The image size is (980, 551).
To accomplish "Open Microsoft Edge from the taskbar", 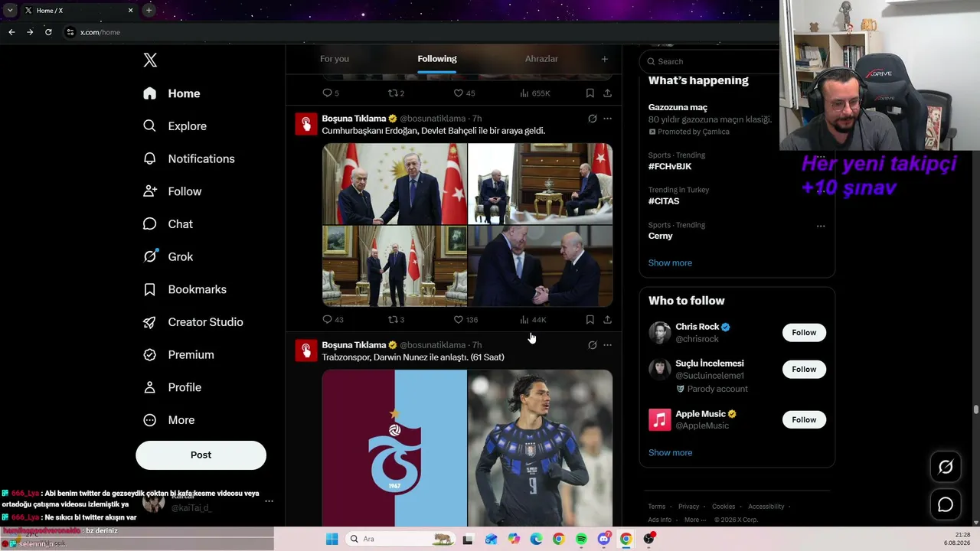I will (x=536, y=540).
